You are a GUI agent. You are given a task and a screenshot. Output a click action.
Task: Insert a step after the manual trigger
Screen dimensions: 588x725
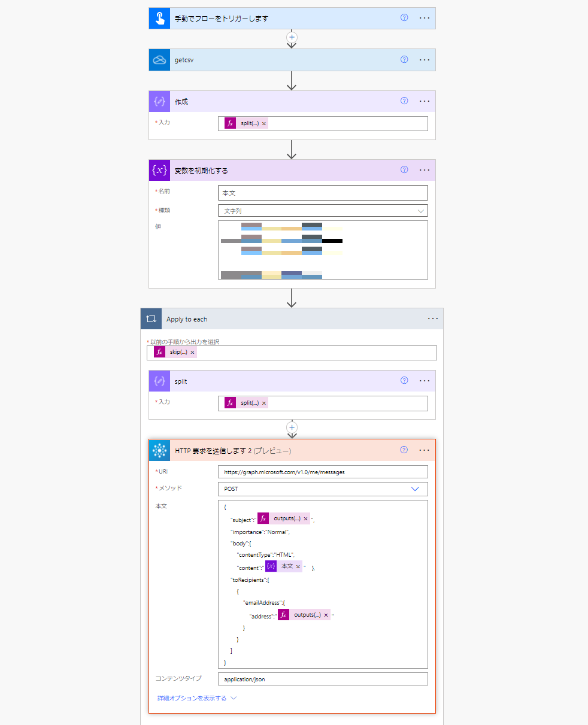point(292,37)
